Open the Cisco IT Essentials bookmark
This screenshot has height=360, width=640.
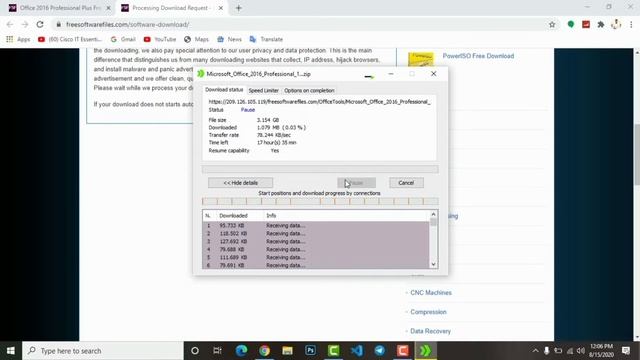pos(70,39)
